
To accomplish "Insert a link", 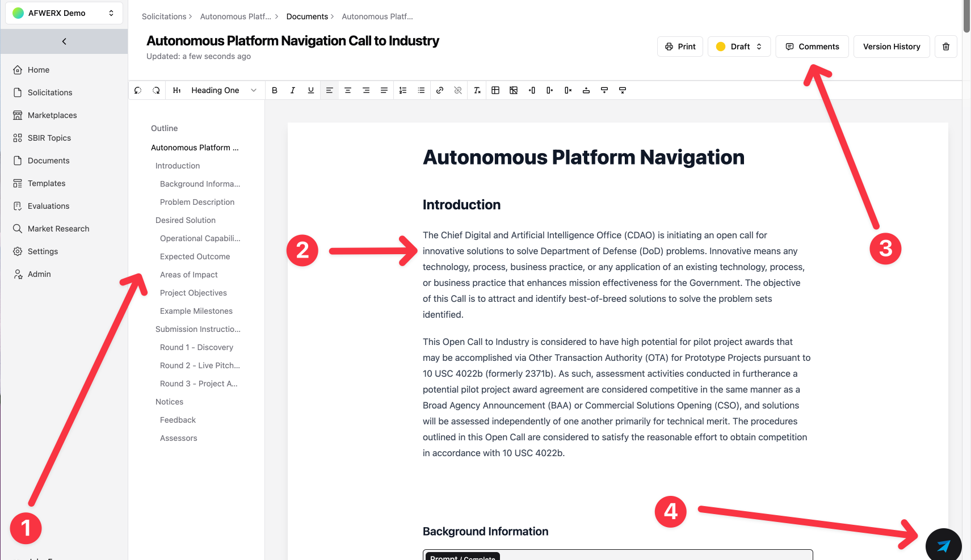I will 440,90.
